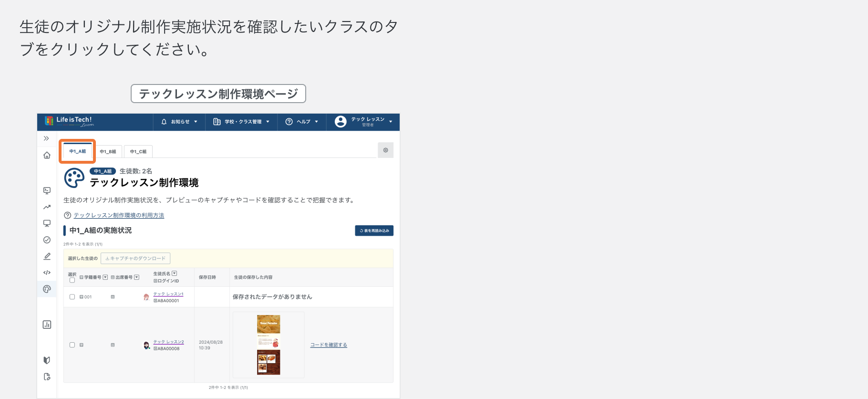Open the テック レッスン2 student link
This screenshot has width=868, height=399.
[168, 342]
